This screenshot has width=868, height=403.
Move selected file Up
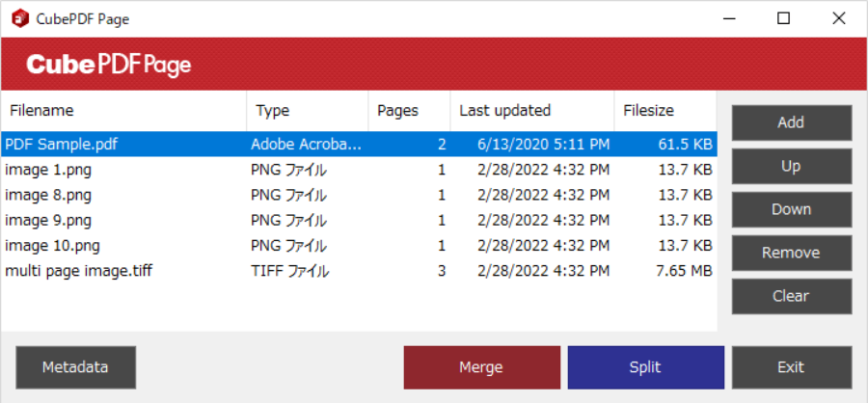pyautogui.click(x=791, y=166)
